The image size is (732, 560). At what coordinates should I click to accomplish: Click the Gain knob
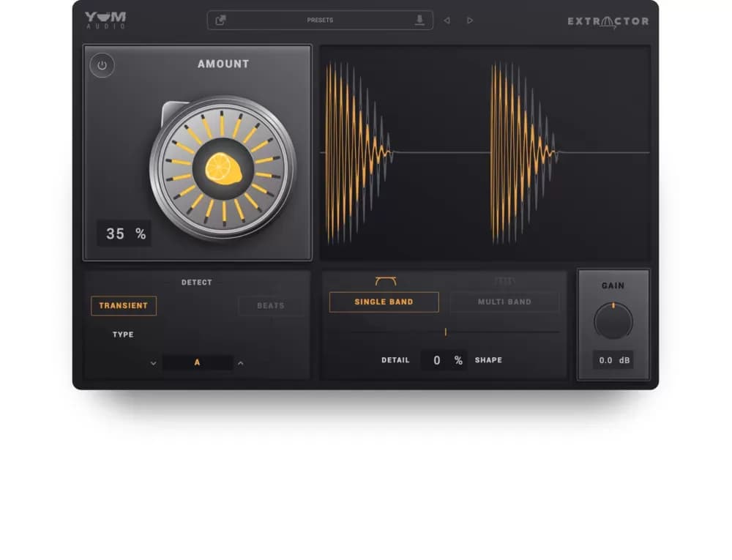(613, 321)
